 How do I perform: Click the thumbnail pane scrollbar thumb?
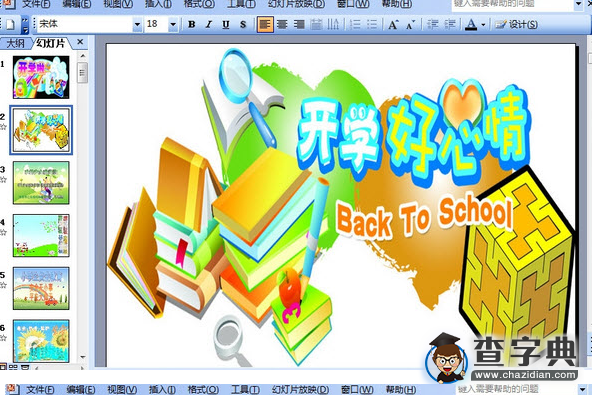(82, 73)
